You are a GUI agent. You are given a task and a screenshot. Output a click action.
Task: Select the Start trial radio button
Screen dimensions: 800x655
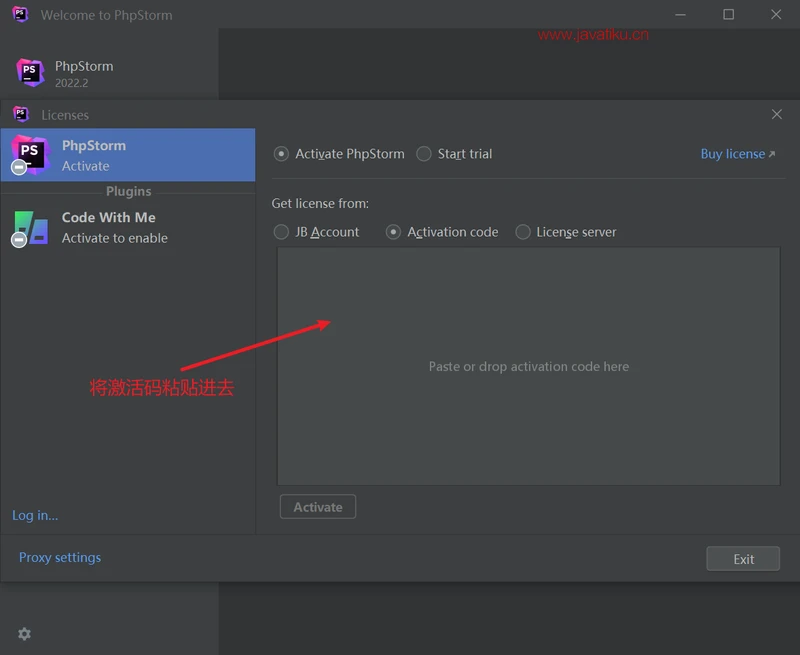[x=424, y=154]
